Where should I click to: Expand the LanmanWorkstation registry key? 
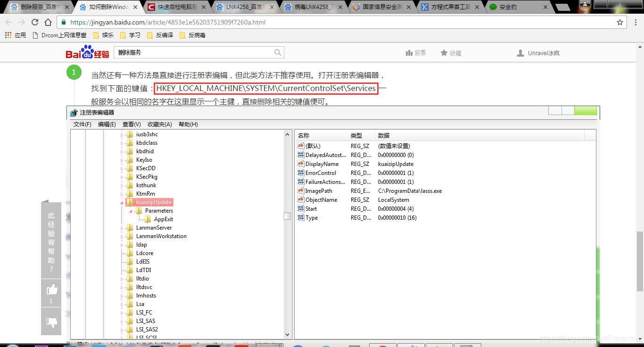pos(122,236)
